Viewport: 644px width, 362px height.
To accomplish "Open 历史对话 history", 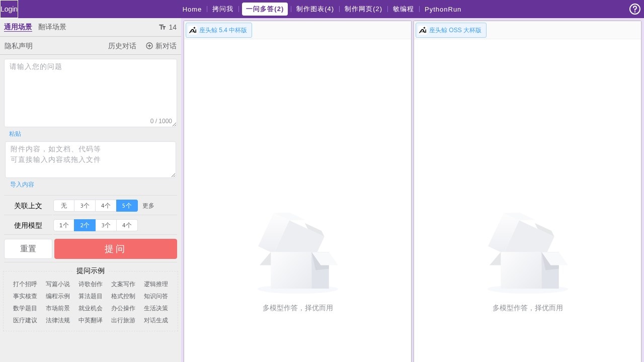I will [x=122, y=46].
